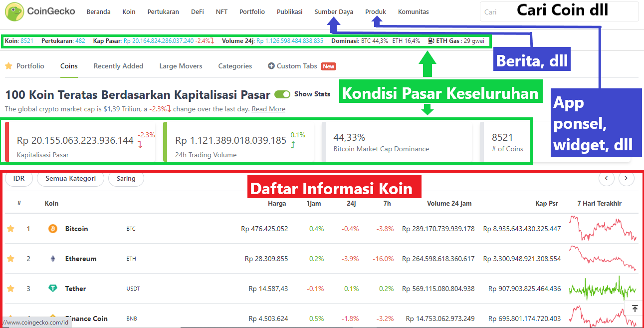The height and width of the screenshot is (328, 644).
Task: Sort by the 7h column header
Action: 387,203
